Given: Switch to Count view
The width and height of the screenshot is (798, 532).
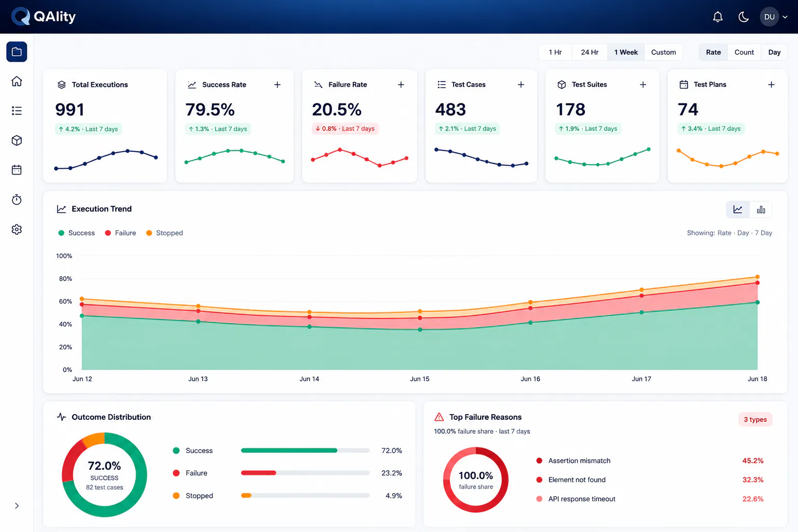Looking at the screenshot, I should [x=744, y=52].
